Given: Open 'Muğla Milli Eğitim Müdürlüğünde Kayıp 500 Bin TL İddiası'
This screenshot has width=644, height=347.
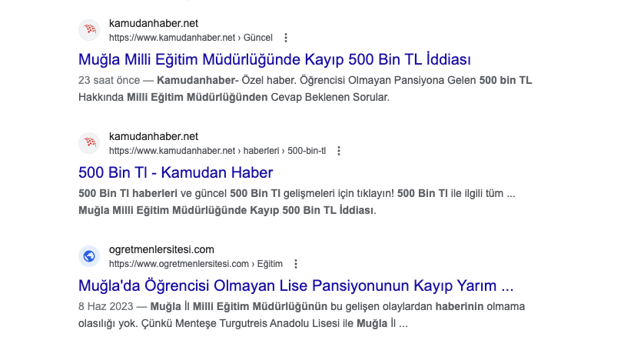Looking at the screenshot, I should tap(274, 59).
